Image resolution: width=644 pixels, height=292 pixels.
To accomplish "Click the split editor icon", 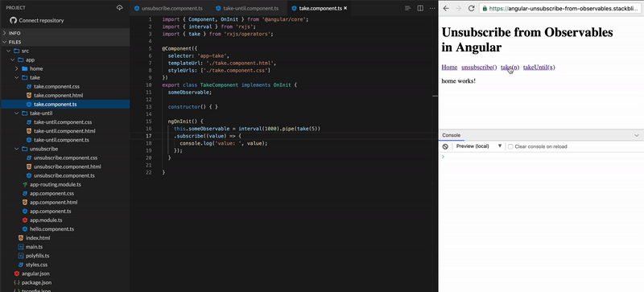I will [420, 8].
